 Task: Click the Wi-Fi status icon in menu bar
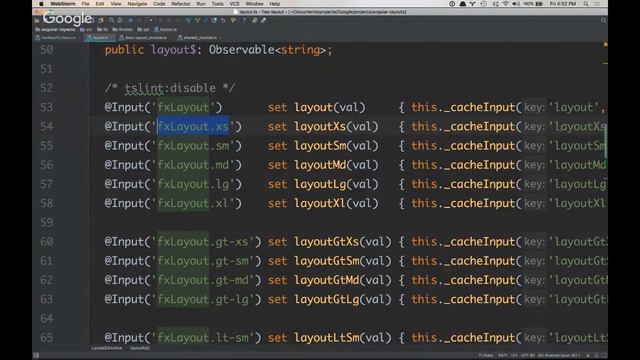505,4
